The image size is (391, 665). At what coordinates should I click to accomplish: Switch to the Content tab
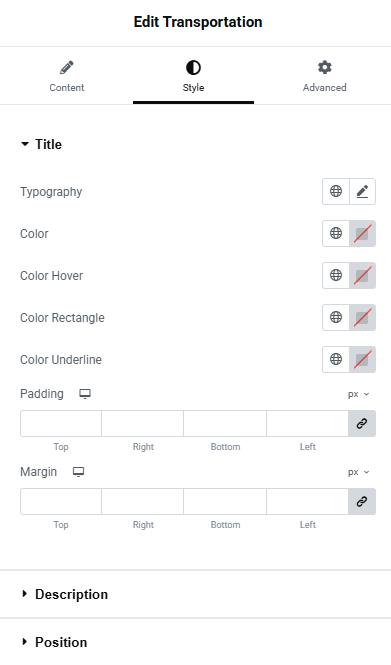point(67,76)
